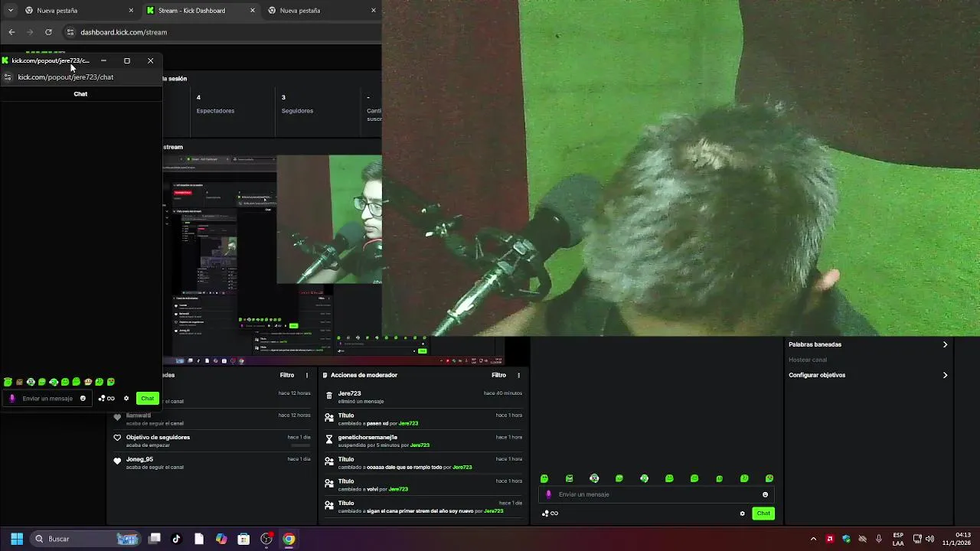The image size is (980, 551).
Task: Click green Jere723 link after 'volvi'
Action: (x=398, y=489)
